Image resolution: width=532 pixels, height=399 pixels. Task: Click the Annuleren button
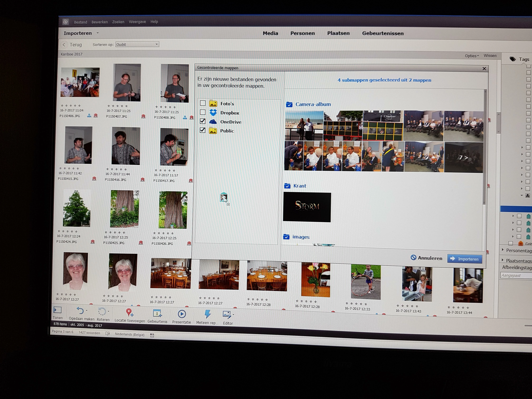(426, 258)
